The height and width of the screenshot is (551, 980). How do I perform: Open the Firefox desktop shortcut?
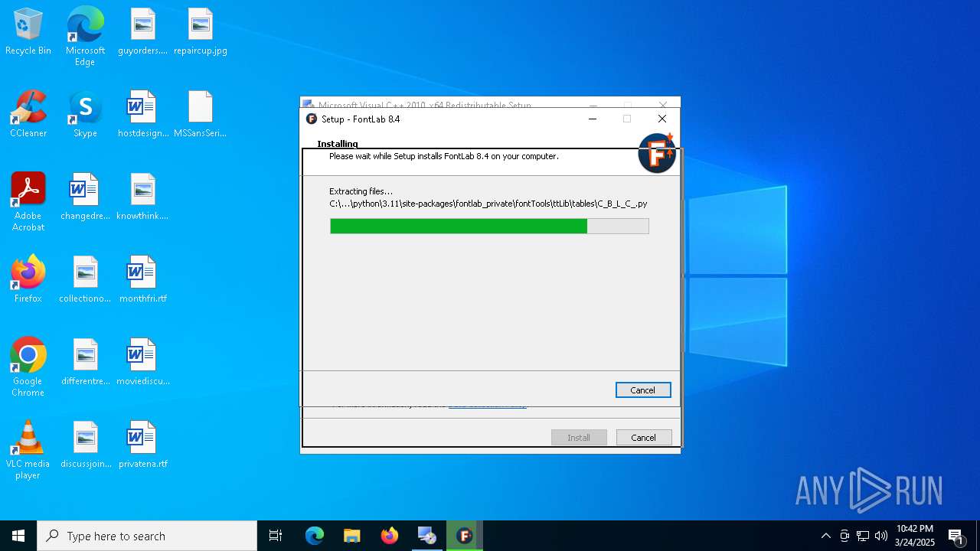click(x=28, y=280)
